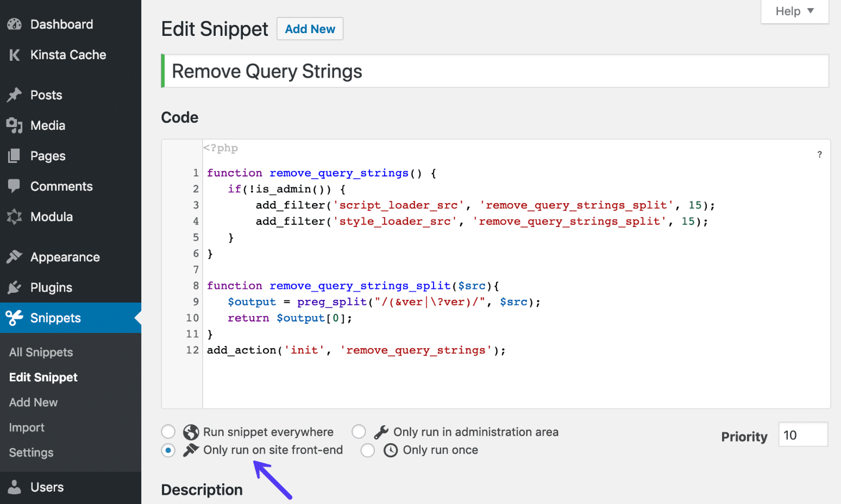
Task: Click the Priority value field
Action: 803,434
